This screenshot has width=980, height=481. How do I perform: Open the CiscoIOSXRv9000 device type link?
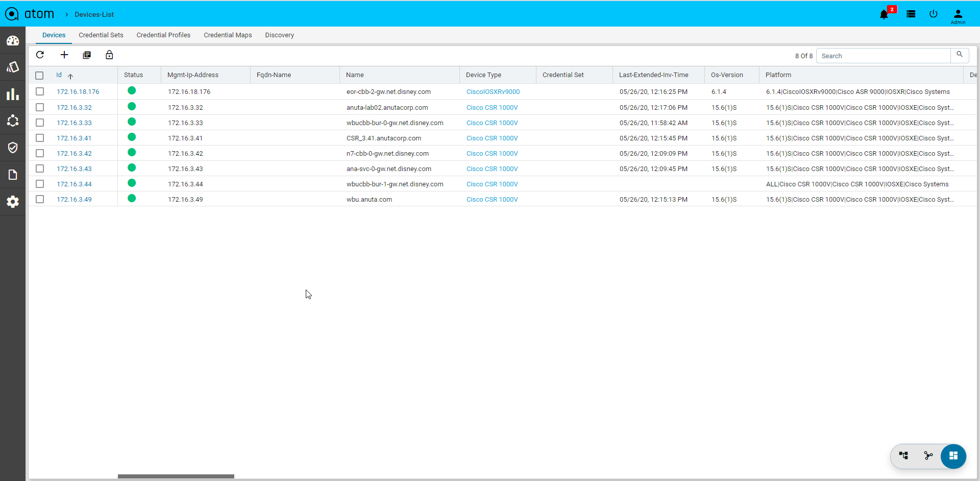[493, 92]
